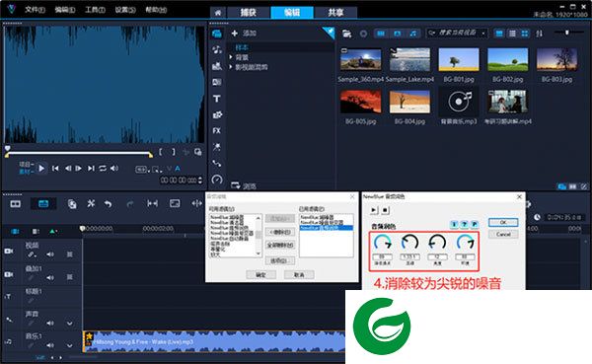Click the Undo arrow in timeline toolbar
The width and height of the screenshot is (592, 364).
[108, 204]
